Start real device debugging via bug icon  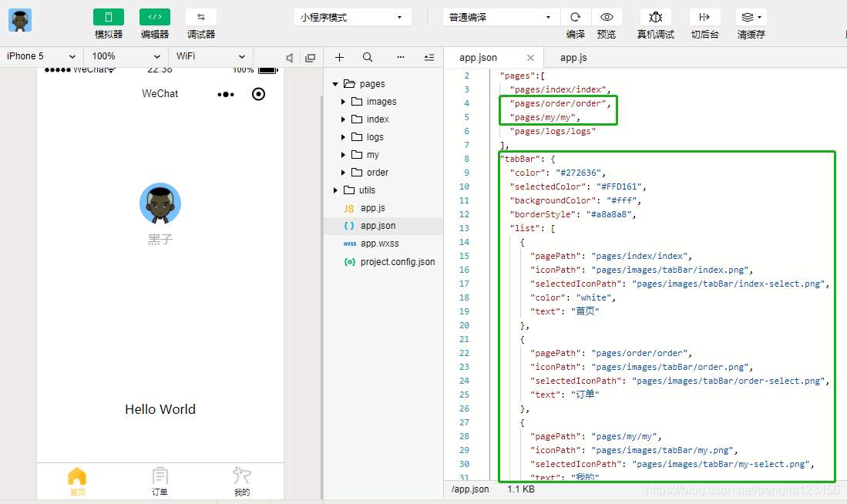(656, 17)
